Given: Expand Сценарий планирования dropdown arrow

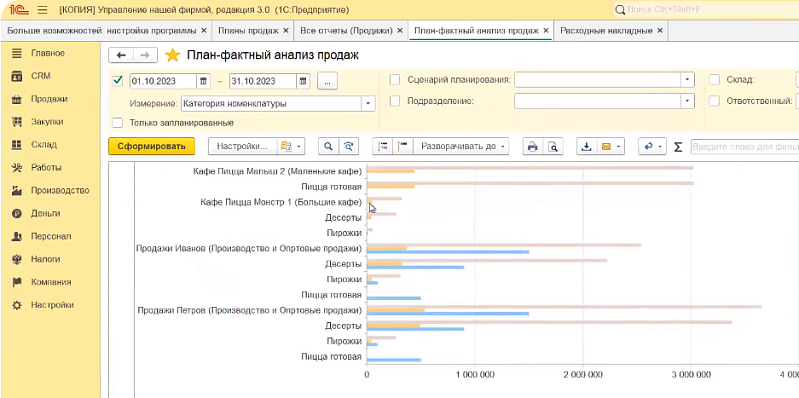Looking at the screenshot, I should 688,80.
